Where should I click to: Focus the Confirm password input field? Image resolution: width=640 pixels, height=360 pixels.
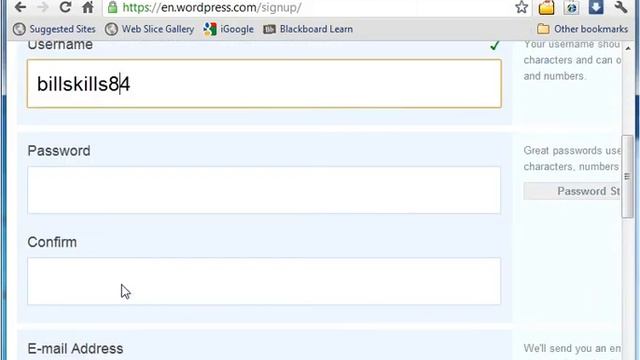(x=264, y=281)
